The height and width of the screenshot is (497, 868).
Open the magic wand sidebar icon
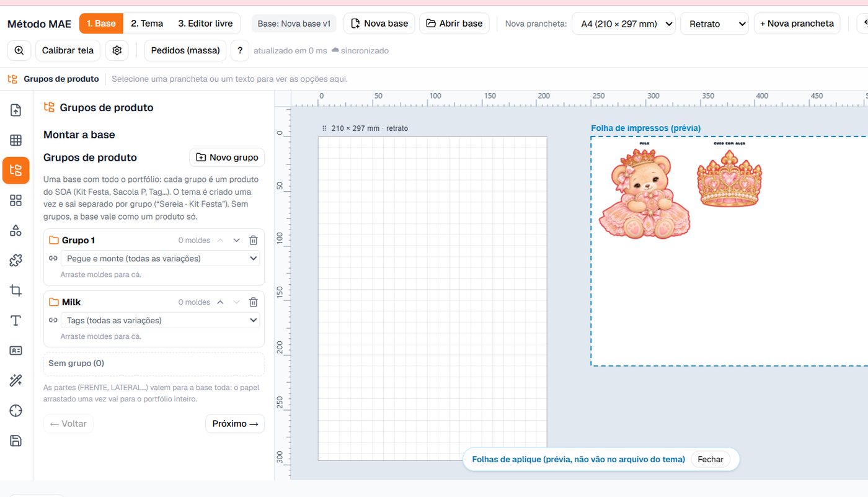click(16, 380)
